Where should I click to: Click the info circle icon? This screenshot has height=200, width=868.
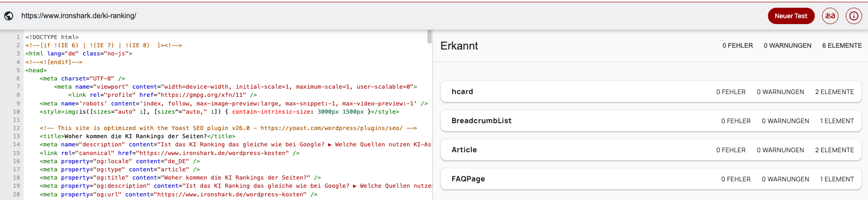pos(853,16)
